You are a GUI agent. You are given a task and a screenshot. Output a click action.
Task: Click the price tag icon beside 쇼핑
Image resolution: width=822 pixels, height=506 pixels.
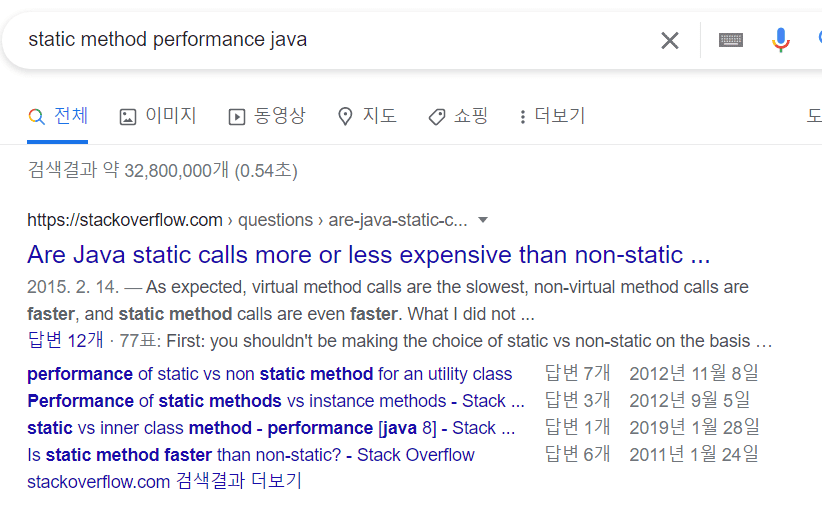437,116
